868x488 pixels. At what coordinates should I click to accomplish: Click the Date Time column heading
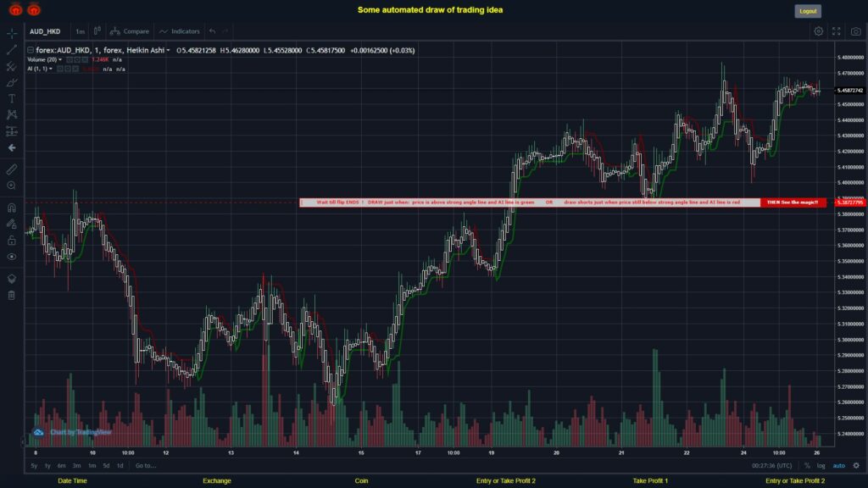(73, 481)
